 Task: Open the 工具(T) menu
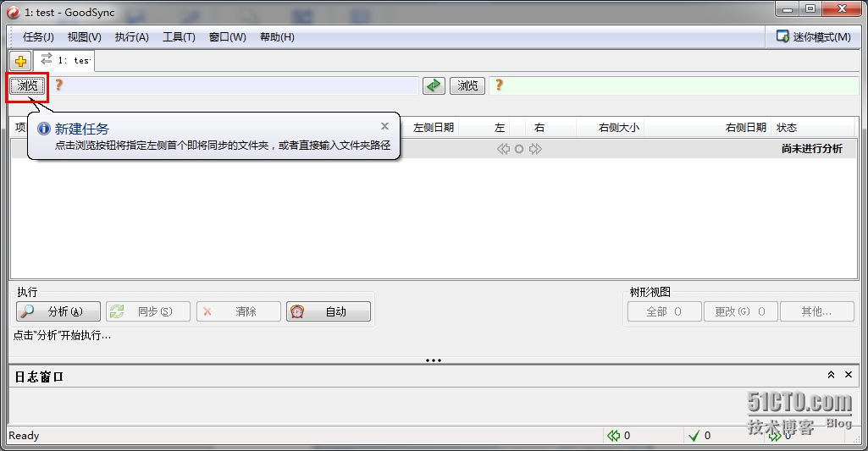click(179, 37)
